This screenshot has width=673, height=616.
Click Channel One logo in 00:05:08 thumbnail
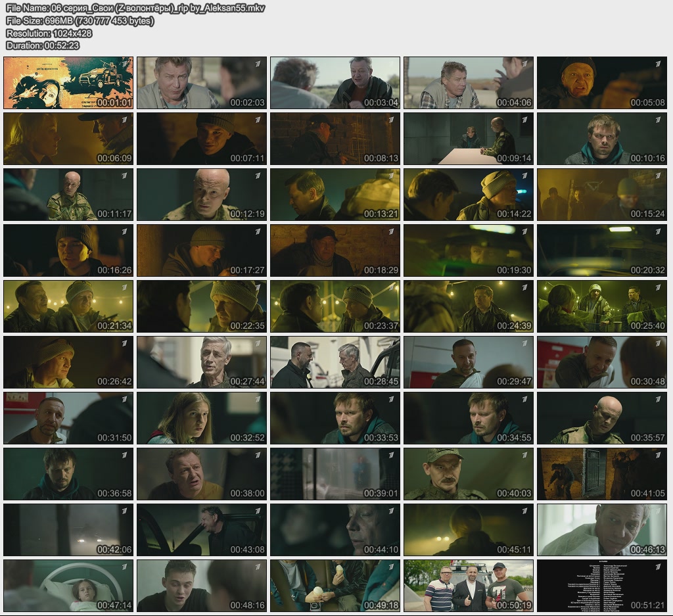click(658, 64)
